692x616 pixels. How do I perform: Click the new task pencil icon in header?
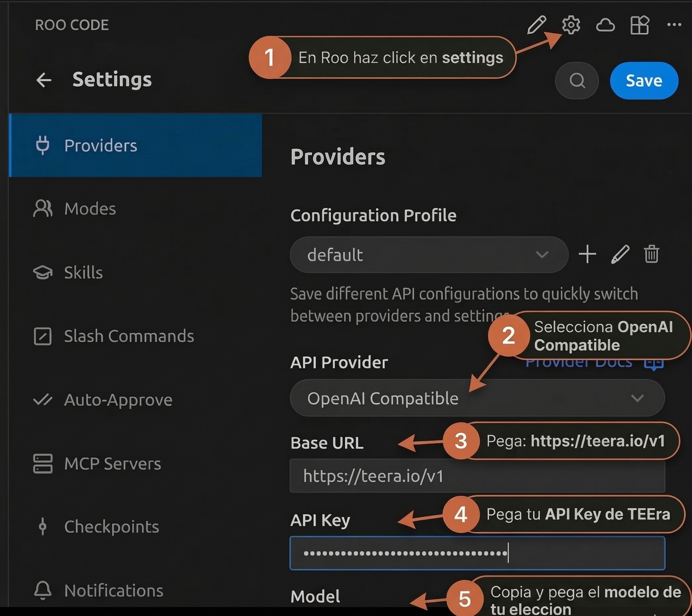(537, 25)
